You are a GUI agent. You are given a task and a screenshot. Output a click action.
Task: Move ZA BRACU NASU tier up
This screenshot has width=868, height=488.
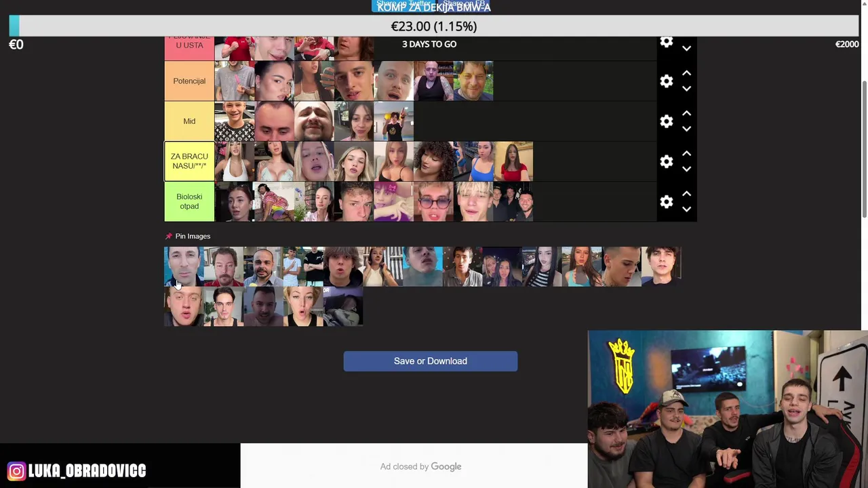[686, 153]
